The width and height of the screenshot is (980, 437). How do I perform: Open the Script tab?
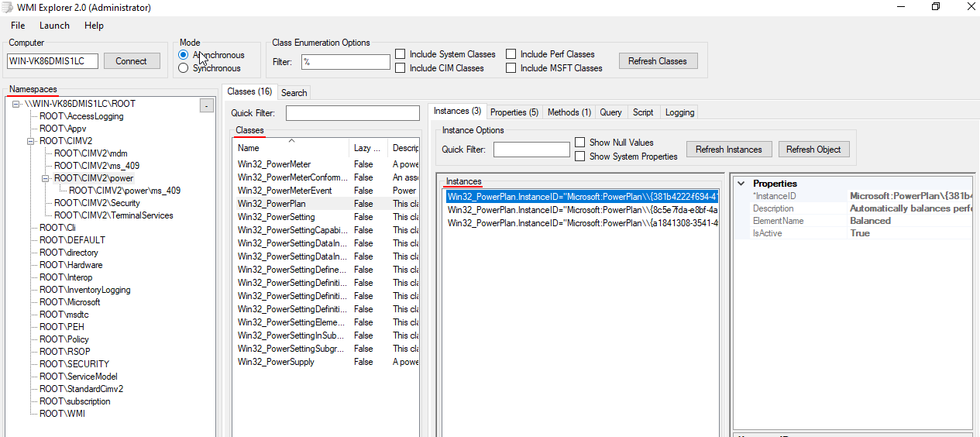(643, 112)
